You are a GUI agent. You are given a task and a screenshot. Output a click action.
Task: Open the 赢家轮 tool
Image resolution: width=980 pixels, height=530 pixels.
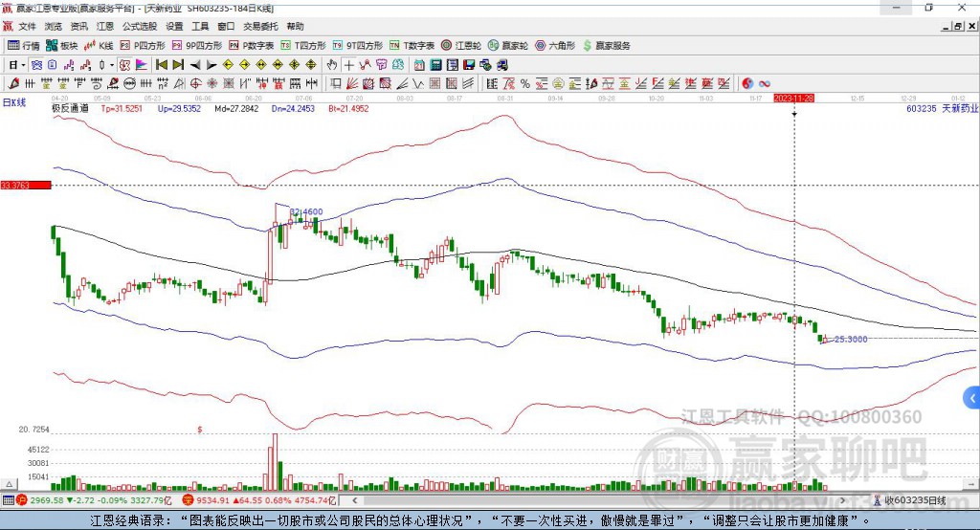508,46
